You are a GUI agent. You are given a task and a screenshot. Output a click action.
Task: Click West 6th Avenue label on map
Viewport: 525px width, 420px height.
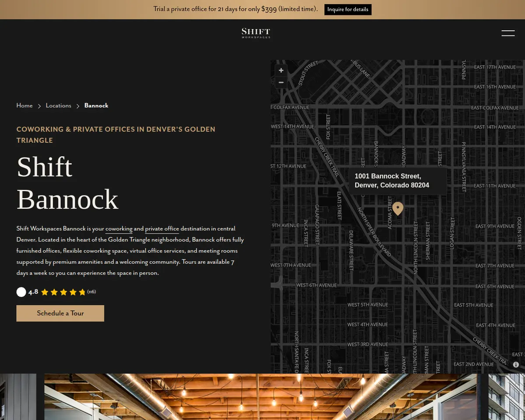point(316,285)
